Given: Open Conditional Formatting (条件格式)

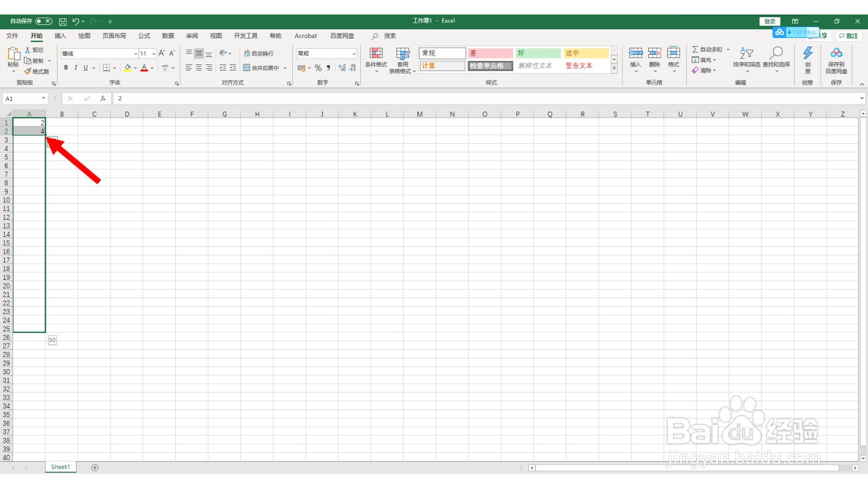Looking at the screenshot, I should pos(376,60).
